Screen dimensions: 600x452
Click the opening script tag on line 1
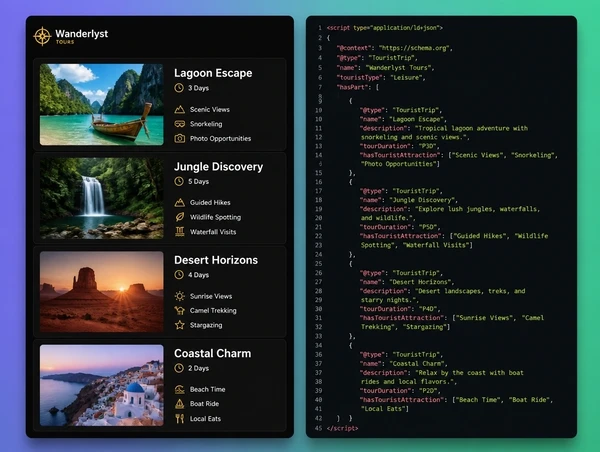pyautogui.click(x=385, y=28)
